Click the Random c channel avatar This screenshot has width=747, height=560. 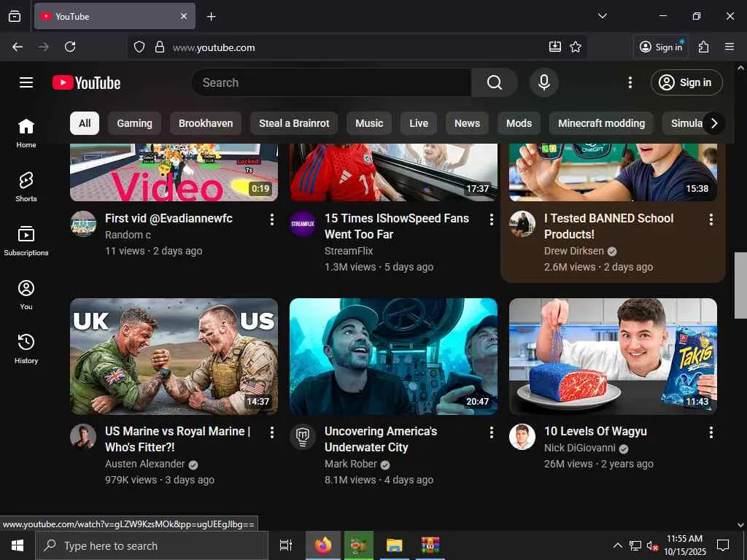tap(83, 224)
